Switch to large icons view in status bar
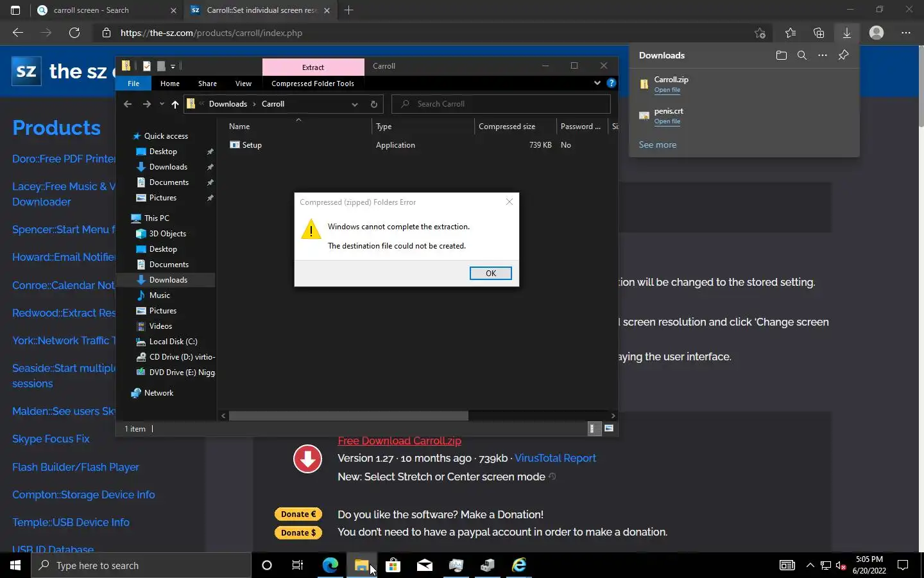The image size is (924, 578). tap(609, 428)
